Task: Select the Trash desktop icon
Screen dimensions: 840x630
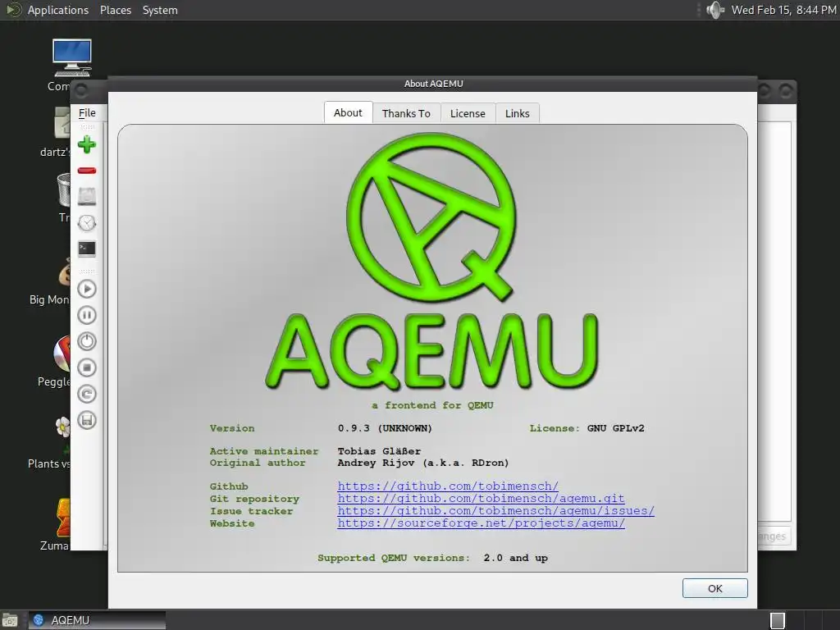Action: coord(63,190)
